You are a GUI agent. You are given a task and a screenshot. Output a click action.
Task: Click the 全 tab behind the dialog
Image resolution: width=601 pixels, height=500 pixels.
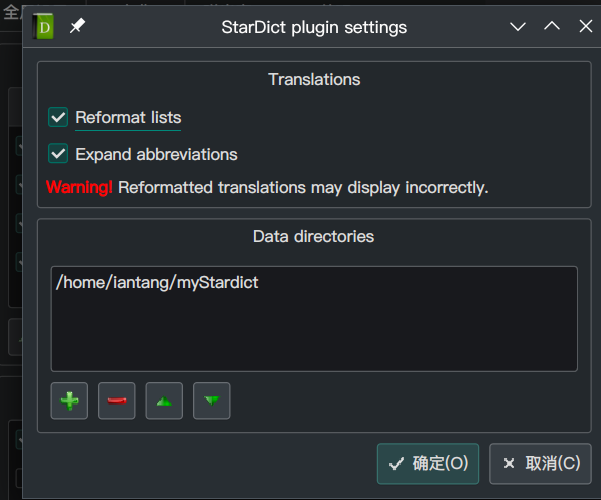click(11, 10)
